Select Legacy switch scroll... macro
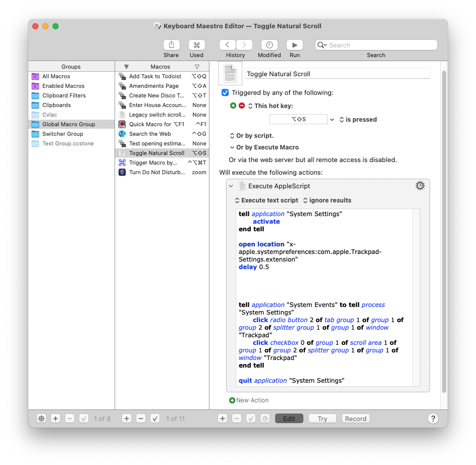Screen dimensions: 476x465 (162, 115)
